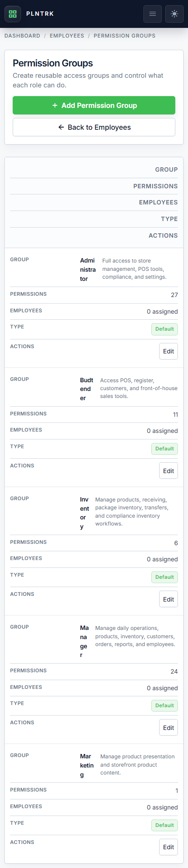Edit the Administrator permission group
This screenshot has width=188, height=868.
pos(168,351)
